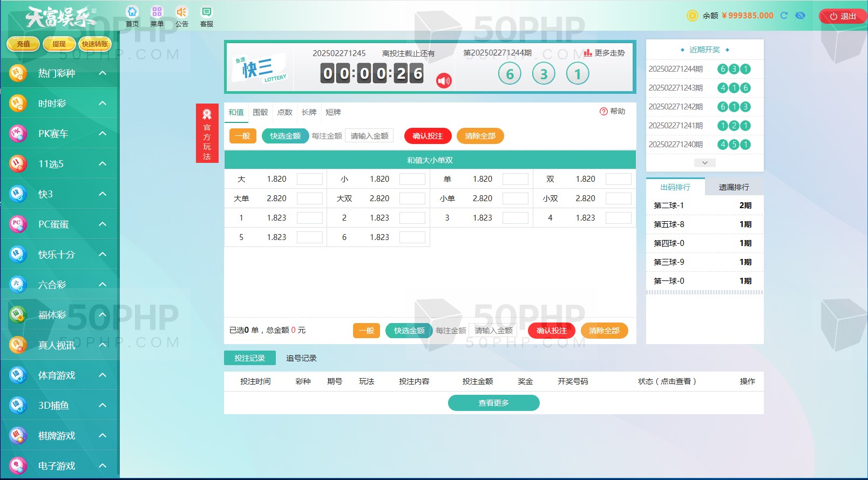Open 客服 customer service chat icon

tap(206, 12)
